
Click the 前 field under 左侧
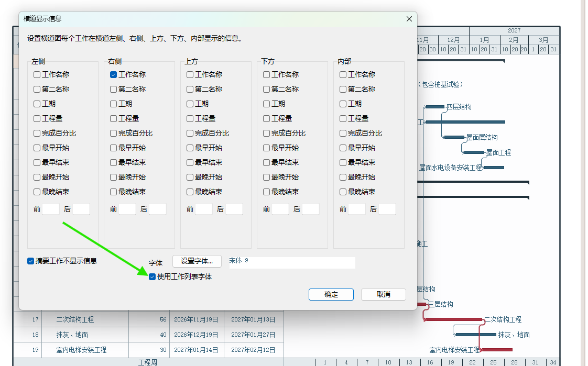click(51, 209)
